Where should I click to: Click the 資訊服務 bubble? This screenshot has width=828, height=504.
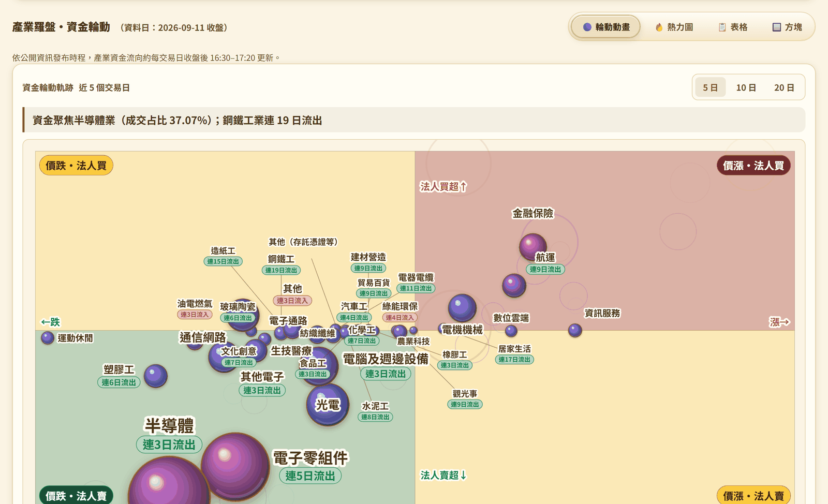pos(575,330)
